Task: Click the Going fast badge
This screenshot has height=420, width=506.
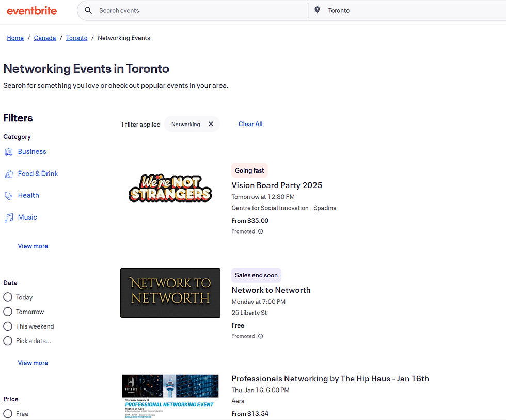Action: (x=249, y=170)
